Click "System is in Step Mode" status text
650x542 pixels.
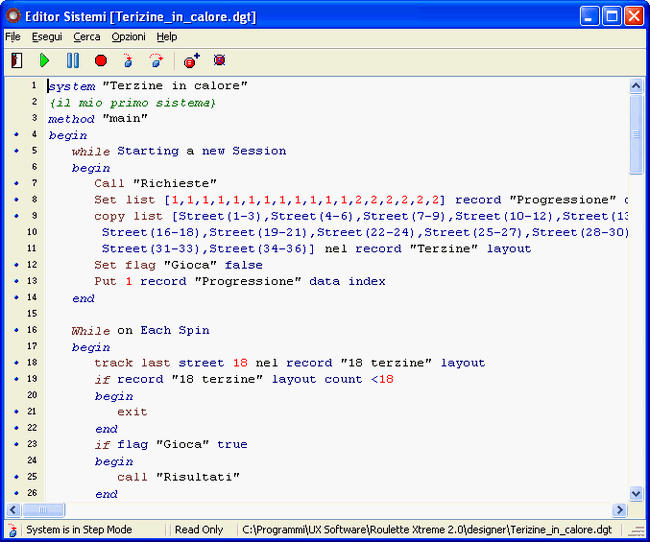click(x=79, y=530)
